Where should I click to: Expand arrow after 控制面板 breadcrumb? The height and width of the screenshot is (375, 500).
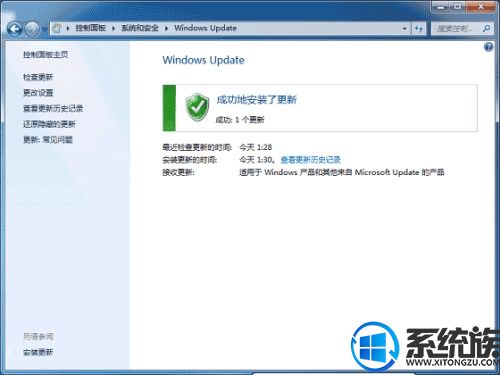pyautogui.click(x=113, y=28)
